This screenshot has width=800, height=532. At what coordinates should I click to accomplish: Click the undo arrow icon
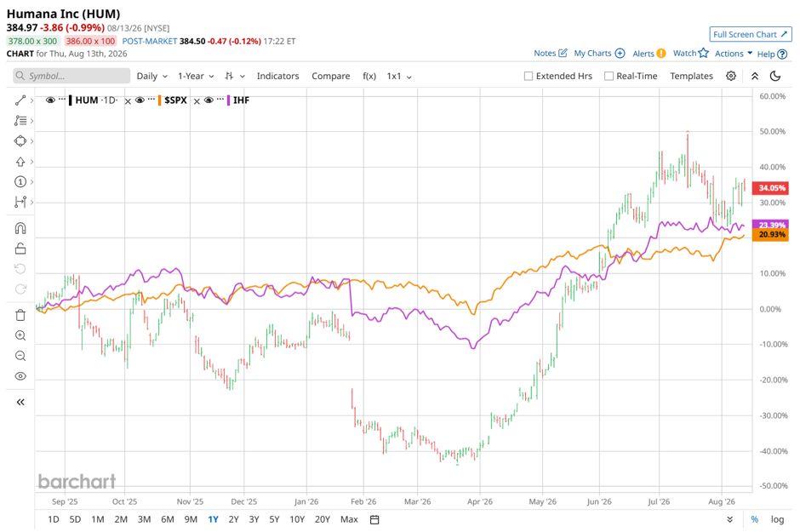pyautogui.click(x=20, y=269)
